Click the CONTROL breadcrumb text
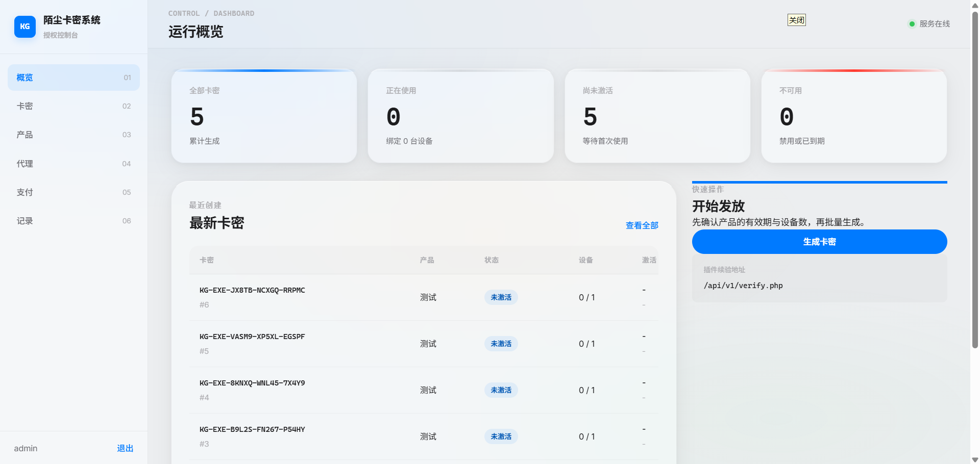 coord(184,13)
